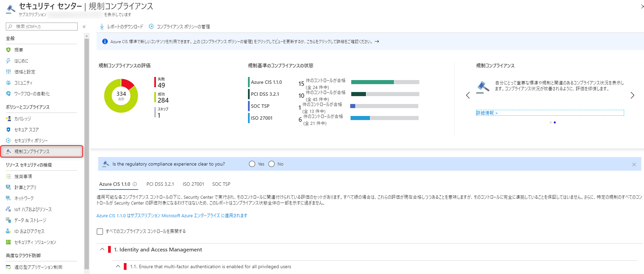The height and width of the screenshot is (274, 644).
Task: Select Yes radio button in feedback bar
Action: (252, 164)
